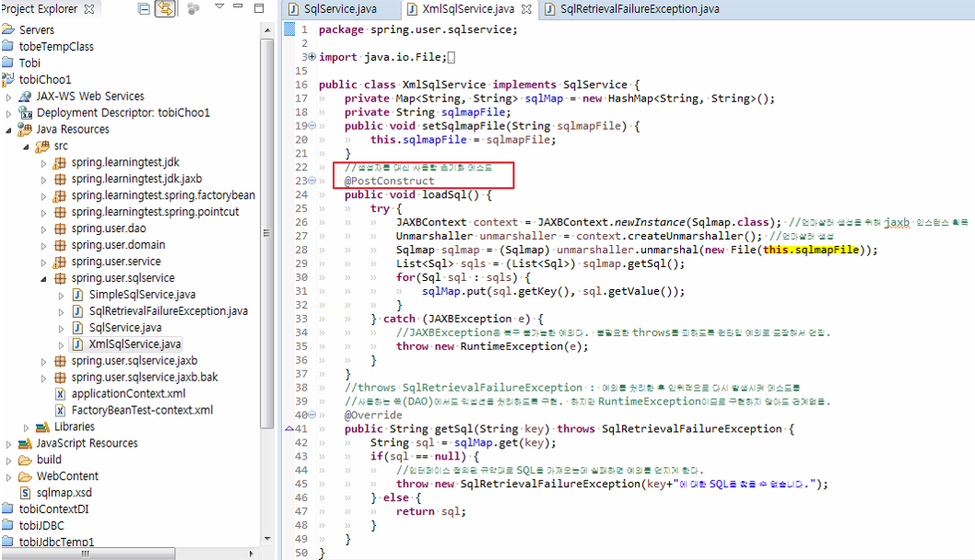
Task: Click the SqlRetrievalFailureException.java file icon in the tree
Action: (x=77, y=310)
